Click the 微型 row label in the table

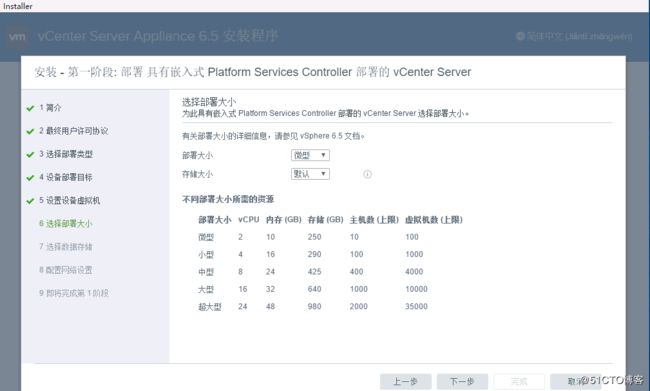[x=206, y=237]
